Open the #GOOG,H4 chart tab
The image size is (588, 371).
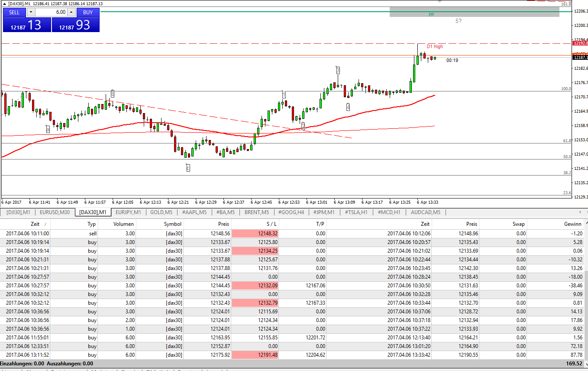point(291,212)
